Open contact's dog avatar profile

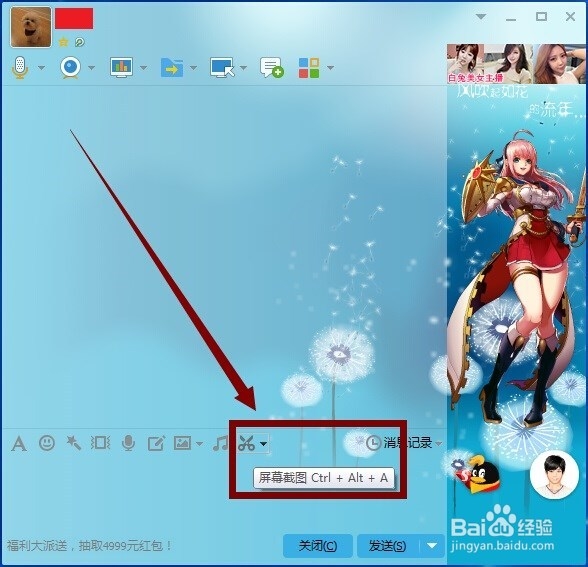31,27
